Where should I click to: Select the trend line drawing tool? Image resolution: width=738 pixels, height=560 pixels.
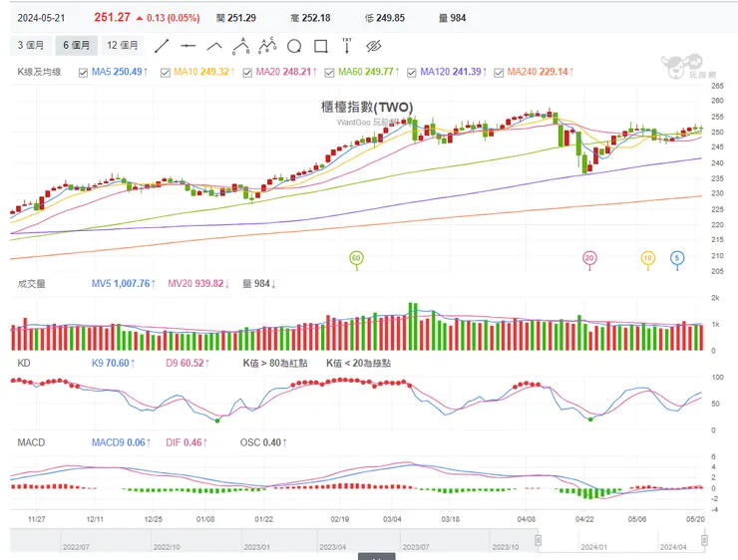click(162, 46)
